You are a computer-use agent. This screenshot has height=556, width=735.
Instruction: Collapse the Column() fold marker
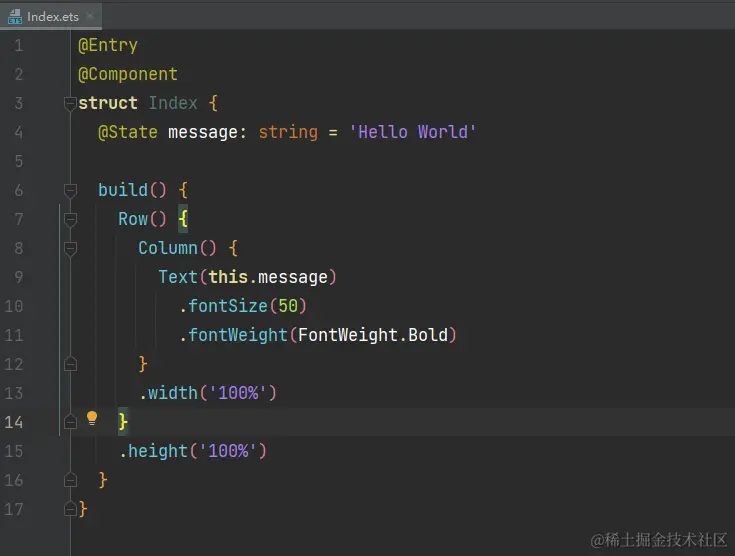point(70,248)
